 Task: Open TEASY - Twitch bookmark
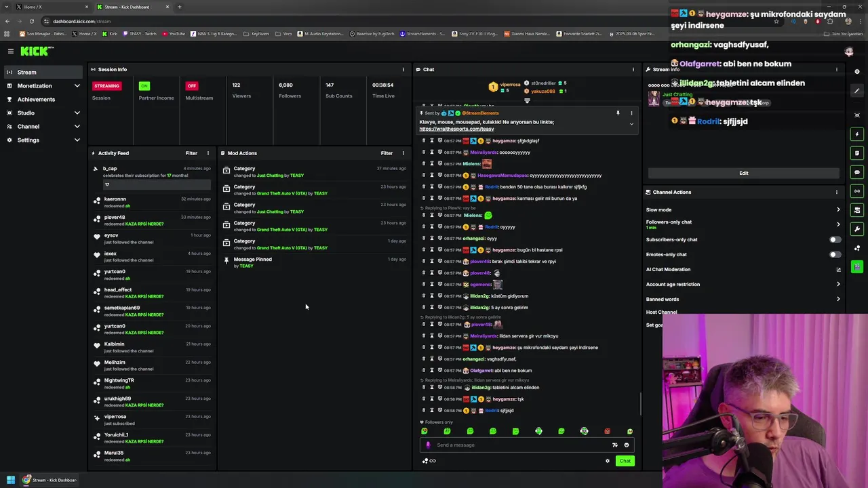pos(139,34)
